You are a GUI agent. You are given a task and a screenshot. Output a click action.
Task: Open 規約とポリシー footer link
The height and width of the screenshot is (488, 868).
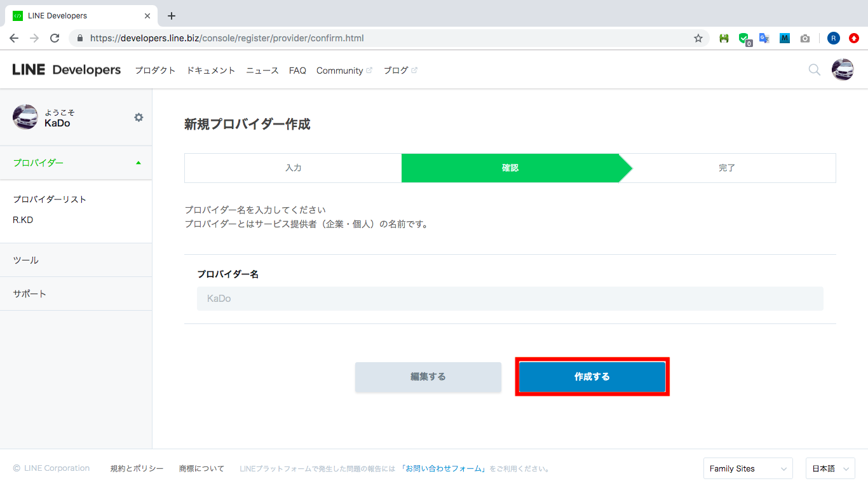[137, 468]
